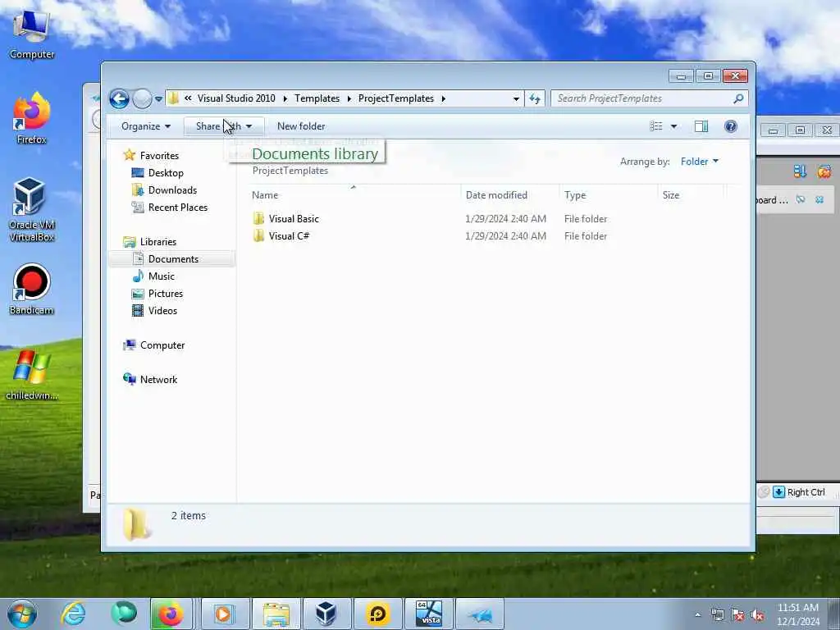This screenshot has width=840, height=630.
Task: Open the address bar's previous locations dropdown
Action: (x=516, y=99)
